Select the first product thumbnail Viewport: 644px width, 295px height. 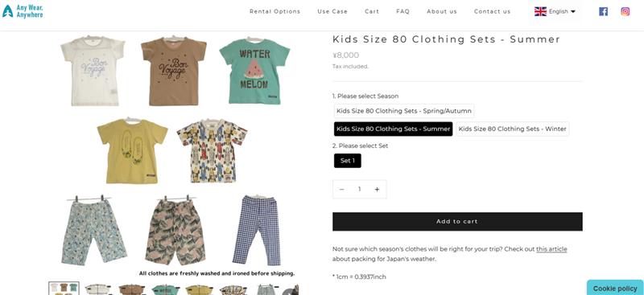click(64, 289)
